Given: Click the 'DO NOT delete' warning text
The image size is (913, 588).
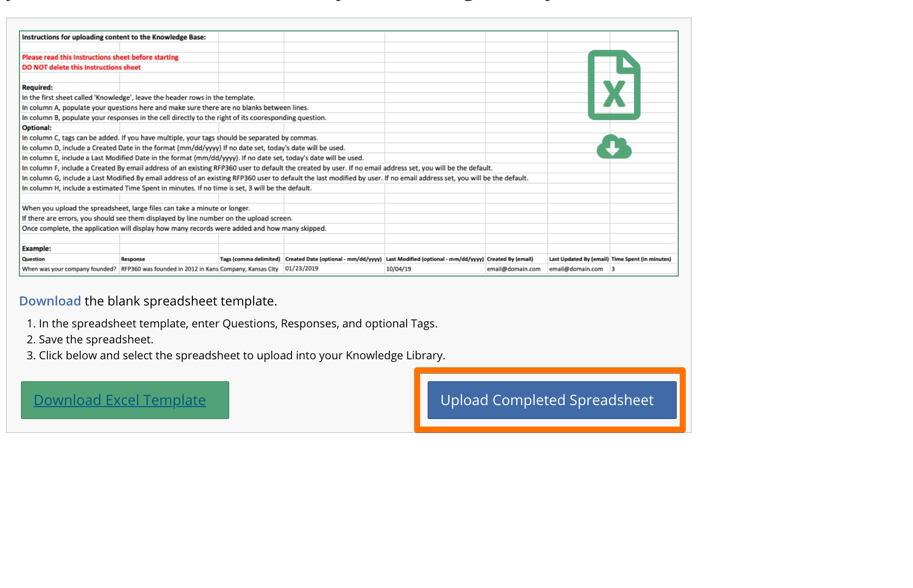Looking at the screenshot, I should click(x=81, y=67).
